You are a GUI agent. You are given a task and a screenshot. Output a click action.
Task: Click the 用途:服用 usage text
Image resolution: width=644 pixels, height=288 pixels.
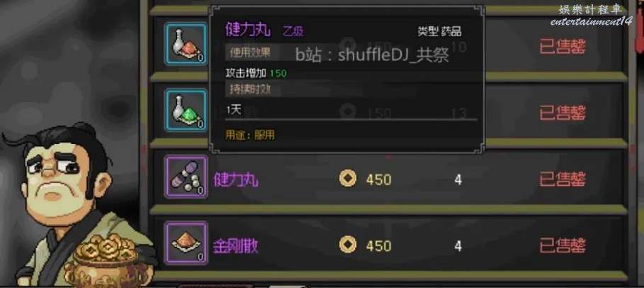pyautogui.click(x=249, y=135)
